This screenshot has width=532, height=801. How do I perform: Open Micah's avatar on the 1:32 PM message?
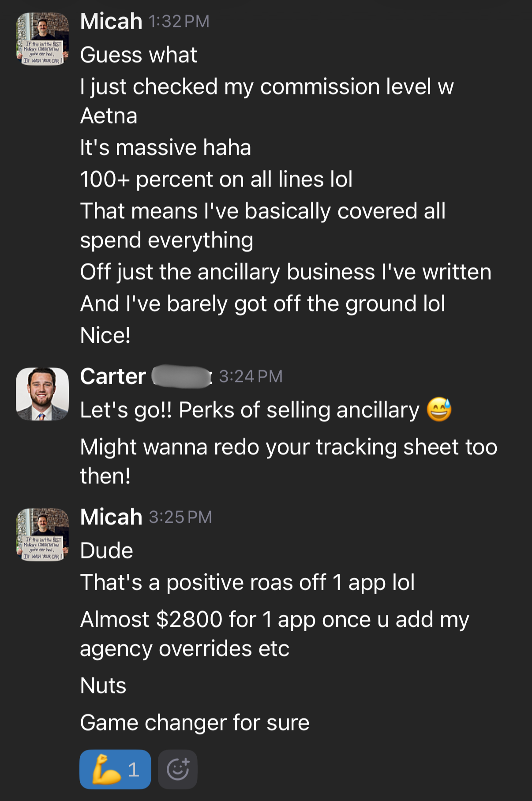pyautogui.click(x=42, y=39)
